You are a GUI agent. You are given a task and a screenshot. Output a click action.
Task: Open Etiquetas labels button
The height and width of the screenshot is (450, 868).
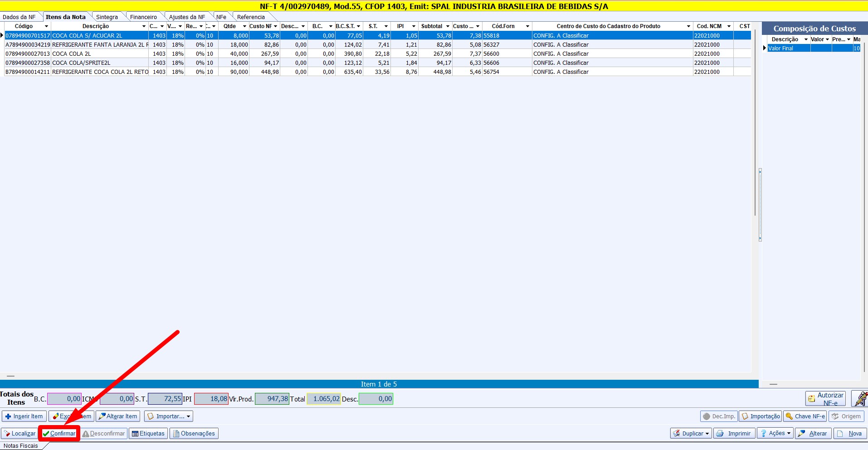(x=148, y=433)
